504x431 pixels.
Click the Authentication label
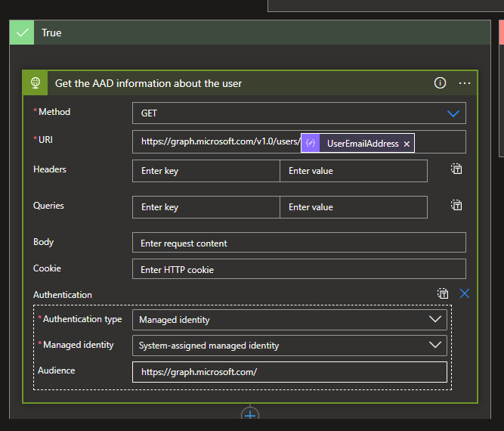(63, 295)
